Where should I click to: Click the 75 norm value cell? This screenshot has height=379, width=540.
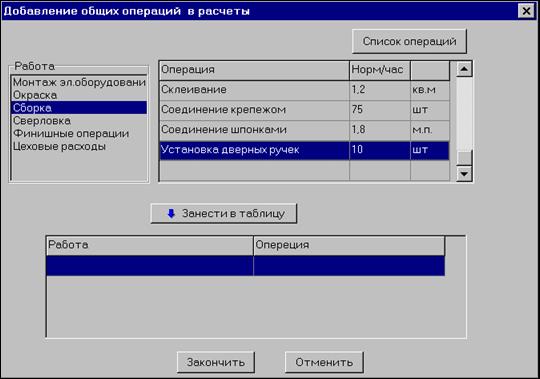pyautogui.click(x=380, y=110)
